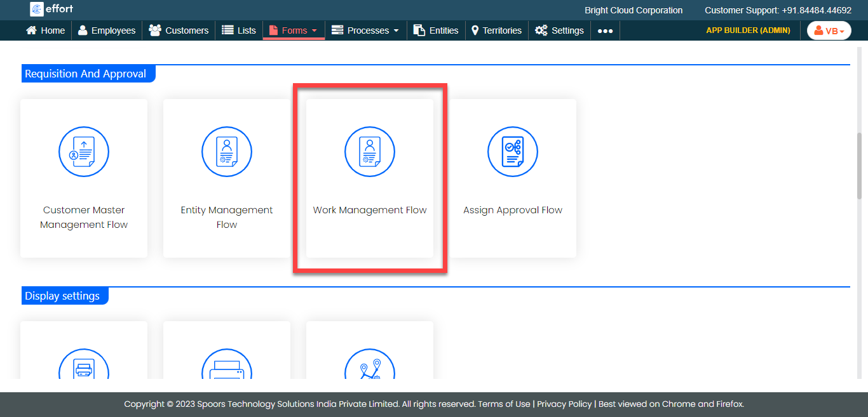Open the Employees menu item
The height and width of the screenshot is (417, 868).
[x=107, y=30]
